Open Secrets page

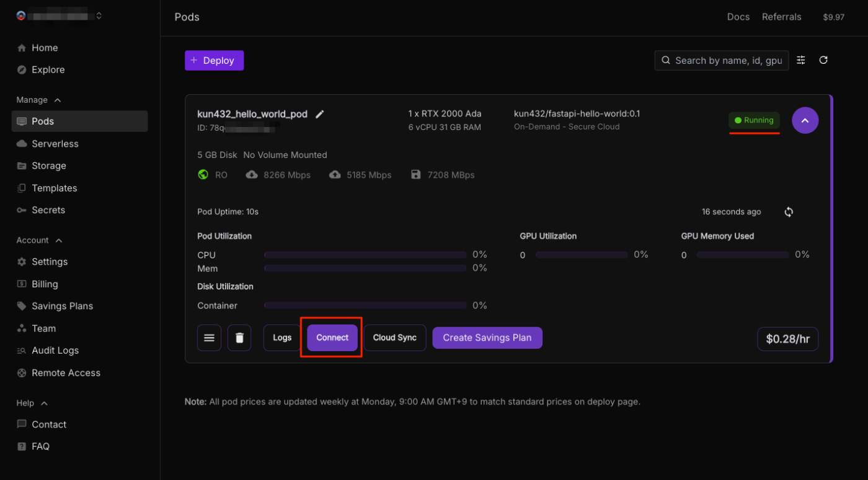79,210
